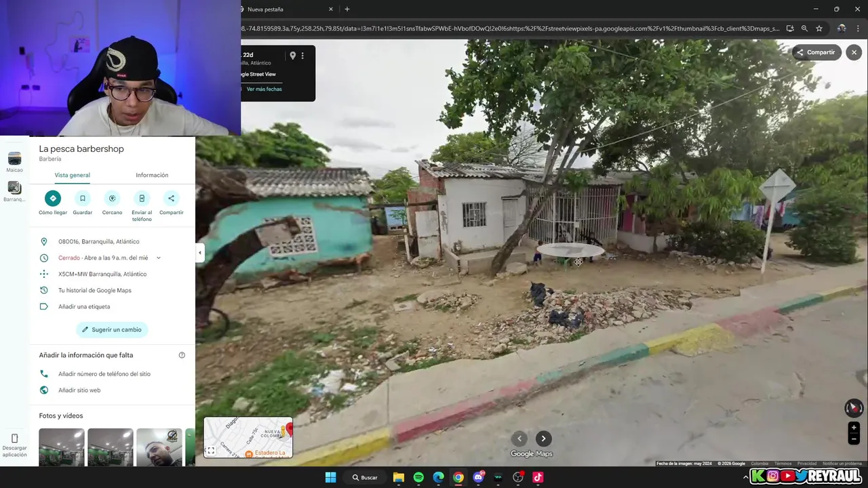Search nearby with the Cercano icon
Screen dimensions: 868x488
112,199
